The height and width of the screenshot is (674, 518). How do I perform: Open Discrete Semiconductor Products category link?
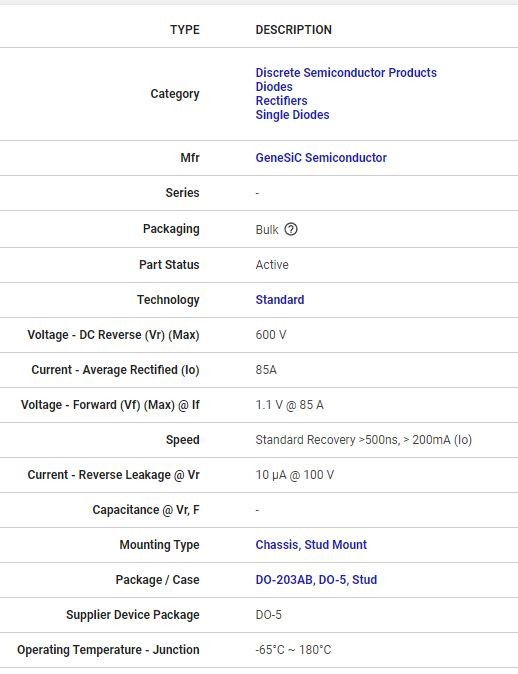pos(346,73)
